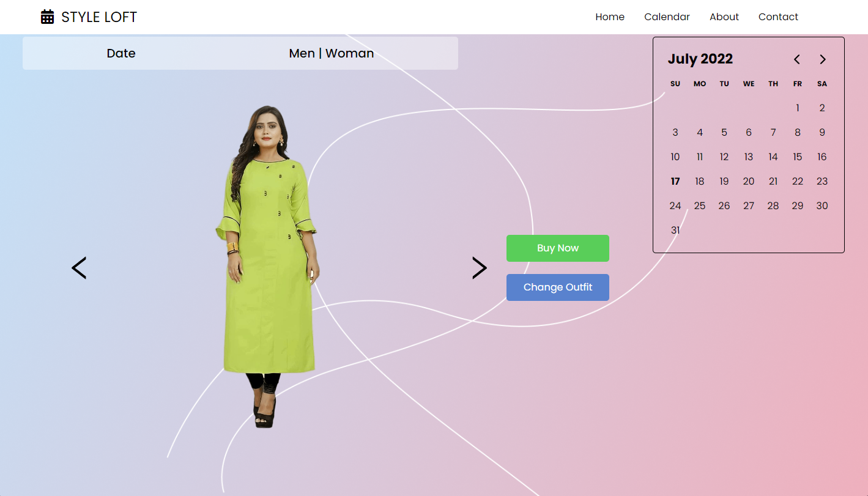
Task: Pick July 5 on the calendar
Action: [724, 133]
